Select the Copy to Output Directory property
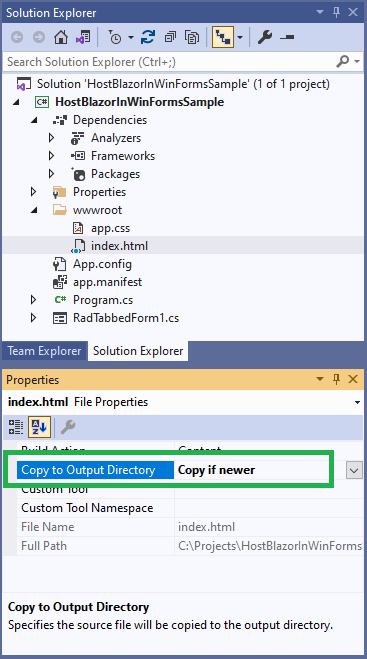 (95, 470)
